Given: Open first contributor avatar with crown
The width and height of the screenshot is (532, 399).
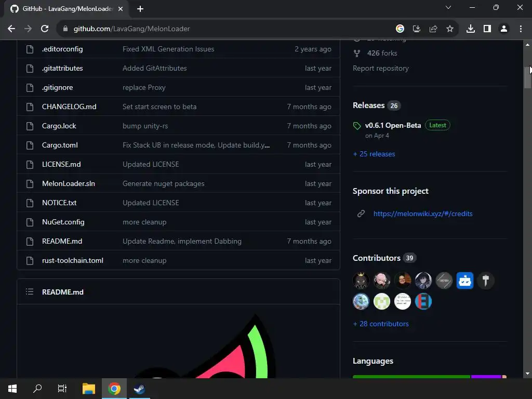Looking at the screenshot, I should point(361,281).
